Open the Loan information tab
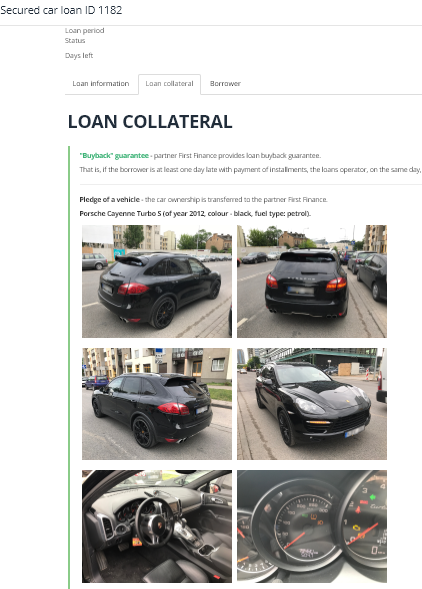 coord(100,84)
